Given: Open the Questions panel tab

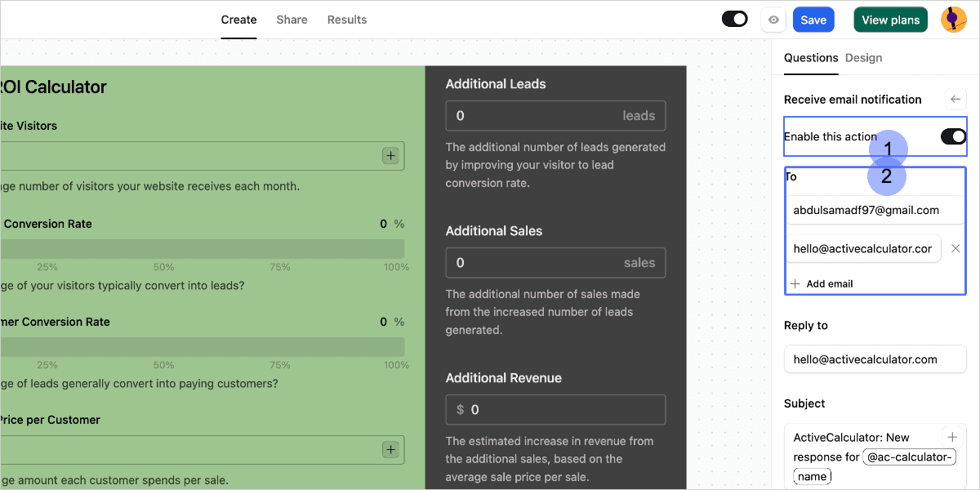Looking at the screenshot, I should pyautogui.click(x=811, y=58).
